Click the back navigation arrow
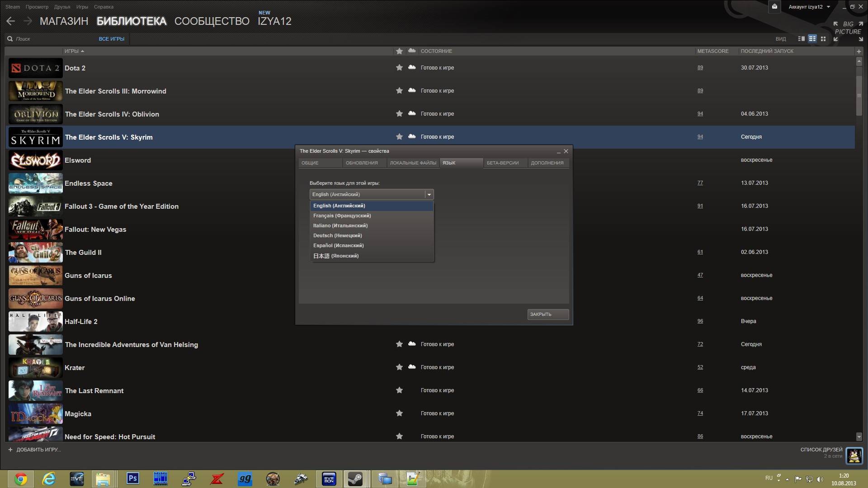 [11, 21]
